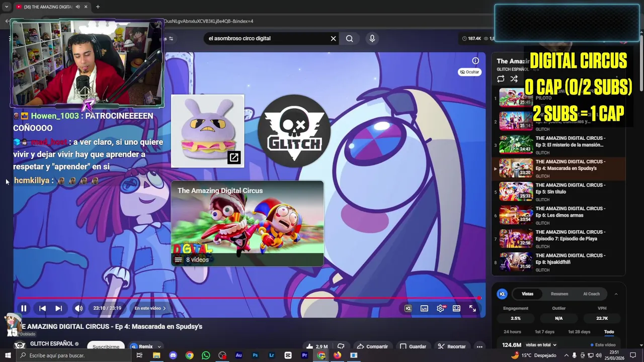The height and width of the screenshot is (362, 644).
Task: Click the search magnifier button
Action: 349,38
